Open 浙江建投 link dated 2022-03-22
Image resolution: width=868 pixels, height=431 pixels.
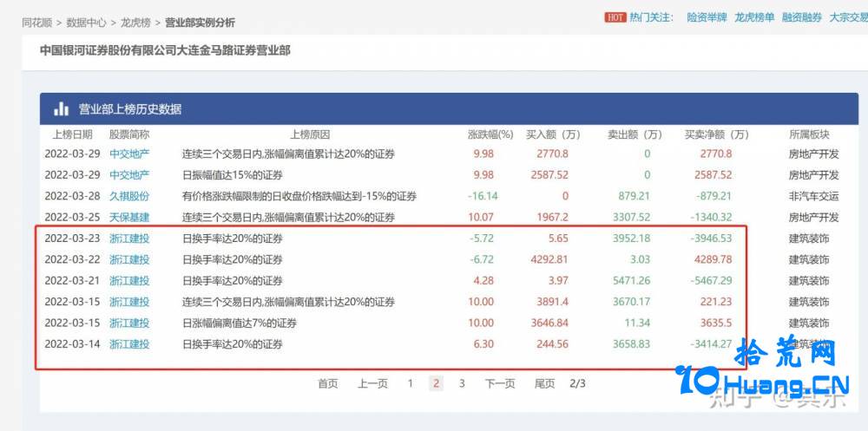[x=129, y=259]
